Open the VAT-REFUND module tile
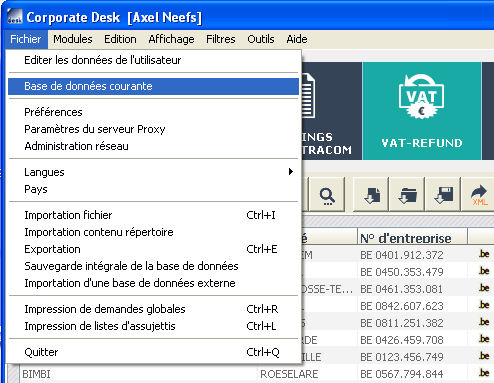Viewport: 494px width, 383px height. pyautogui.click(x=422, y=111)
